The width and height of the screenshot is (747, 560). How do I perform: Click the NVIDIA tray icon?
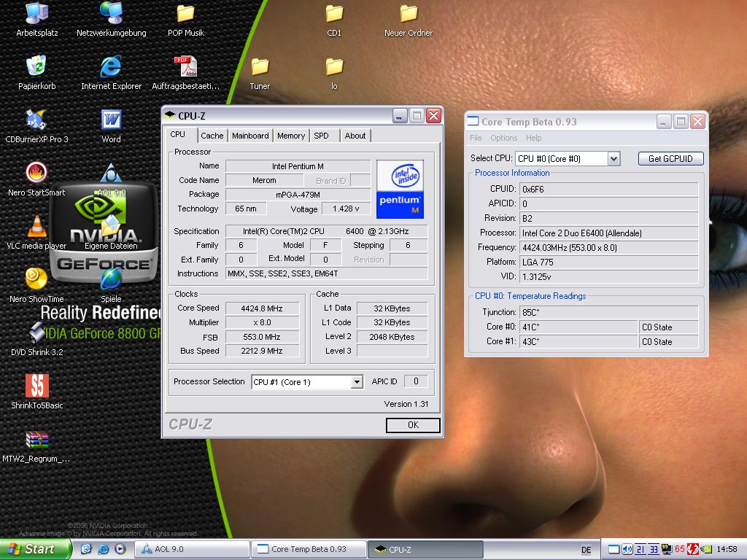706,550
